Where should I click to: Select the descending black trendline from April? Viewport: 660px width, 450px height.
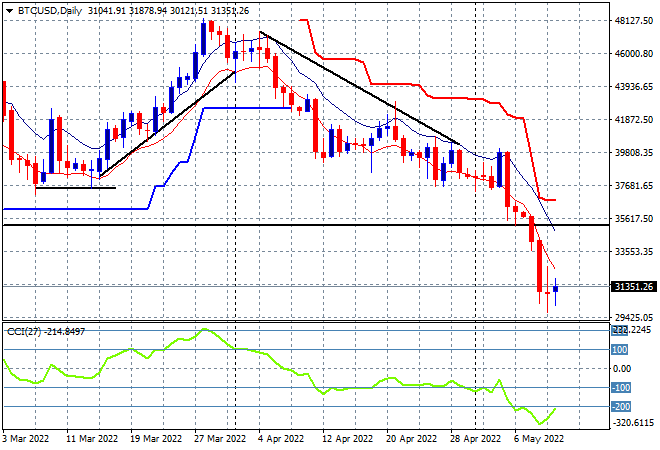[359, 88]
